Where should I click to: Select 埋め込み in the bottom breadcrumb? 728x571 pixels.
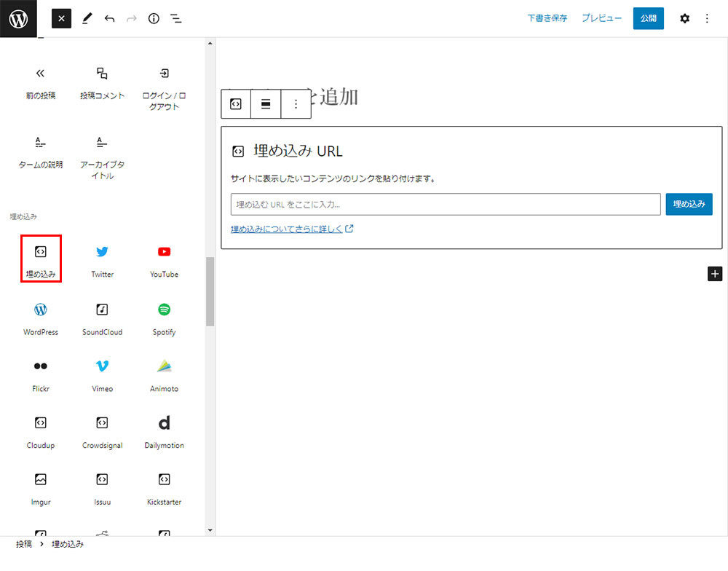67,544
